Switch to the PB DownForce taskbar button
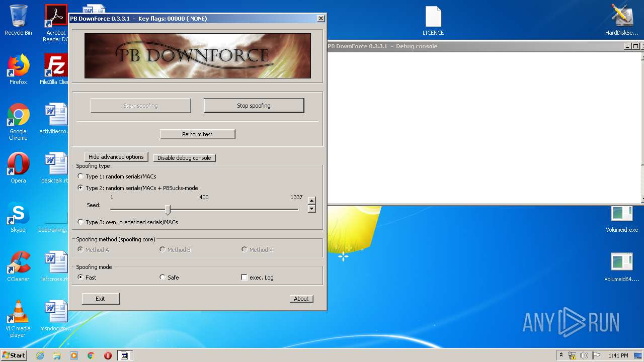This screenshot has width=644, height=362. click(124, 355)
